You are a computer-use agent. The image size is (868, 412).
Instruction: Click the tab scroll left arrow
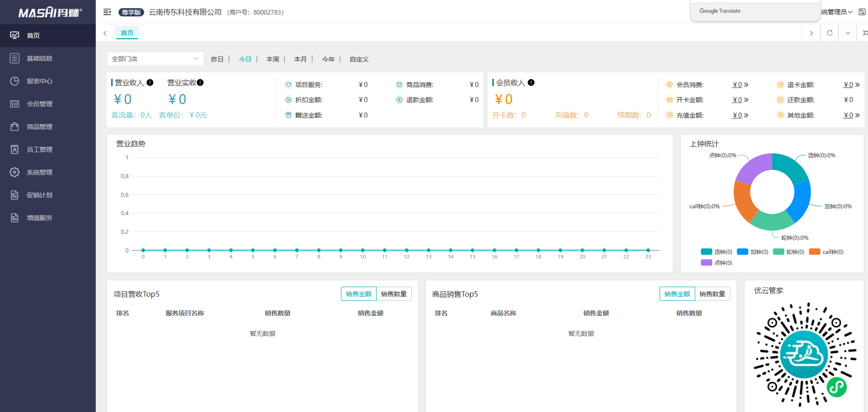pyautogui.click(x=105, y=33)
